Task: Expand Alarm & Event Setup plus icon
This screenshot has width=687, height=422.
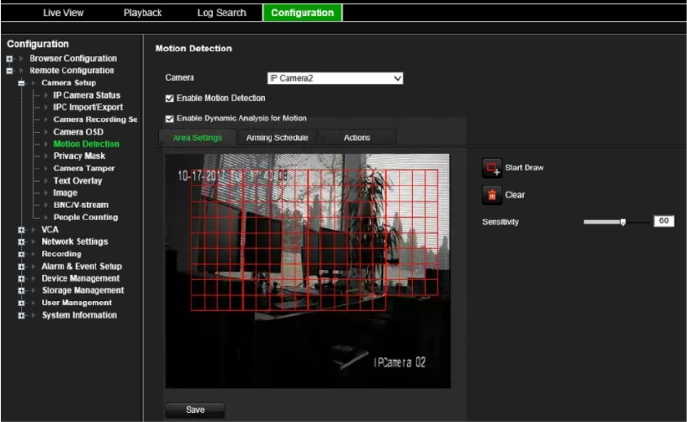Action: pyautogui.click(x=21, y=266)
